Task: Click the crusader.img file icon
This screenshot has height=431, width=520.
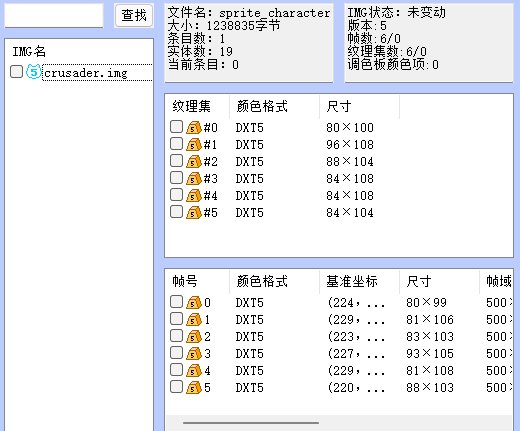Action: tap(33, 72)
